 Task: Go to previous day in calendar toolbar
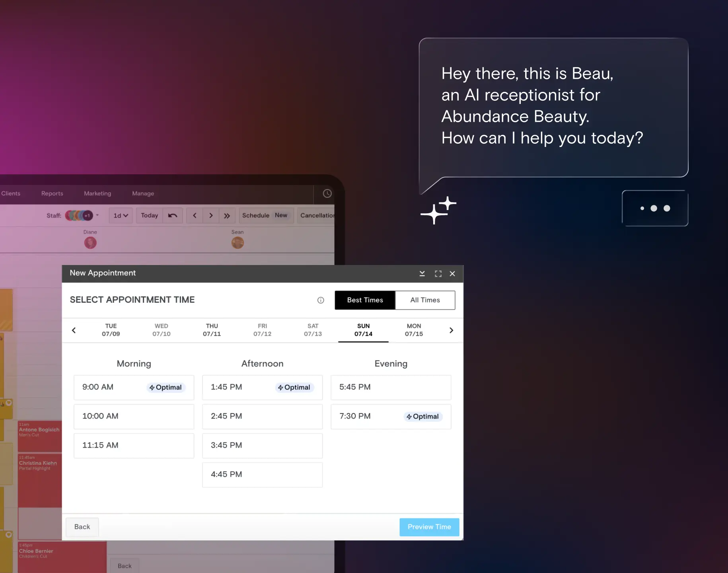[x=195, y=215]
